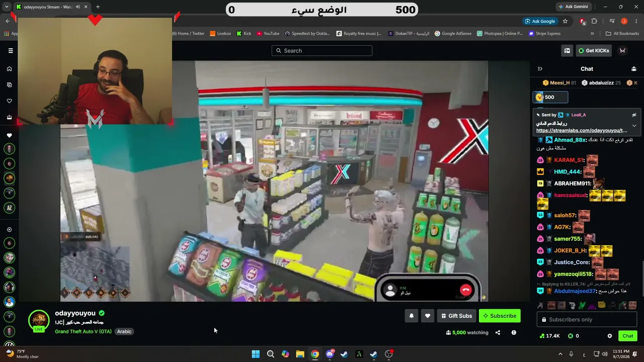The image size is (644, 362).
Task: Open the Chrome media control icon
Action: [612, 21]
